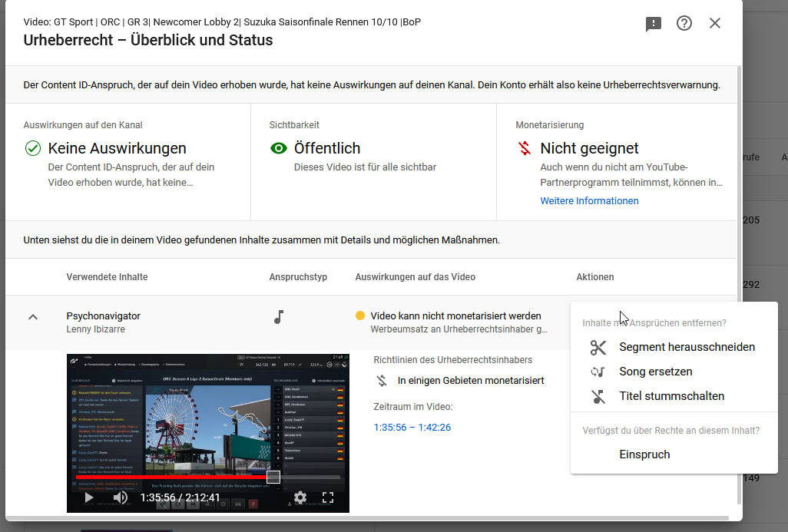788x532 pixels.
Task: Open video player settings gear
Action: [300, 497]
